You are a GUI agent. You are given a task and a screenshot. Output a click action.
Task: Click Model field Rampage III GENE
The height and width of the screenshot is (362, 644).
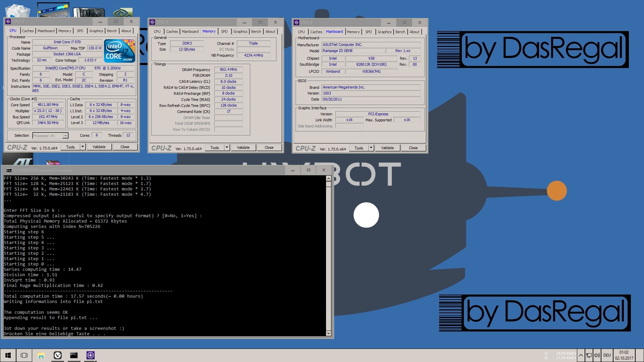(353, 51)
